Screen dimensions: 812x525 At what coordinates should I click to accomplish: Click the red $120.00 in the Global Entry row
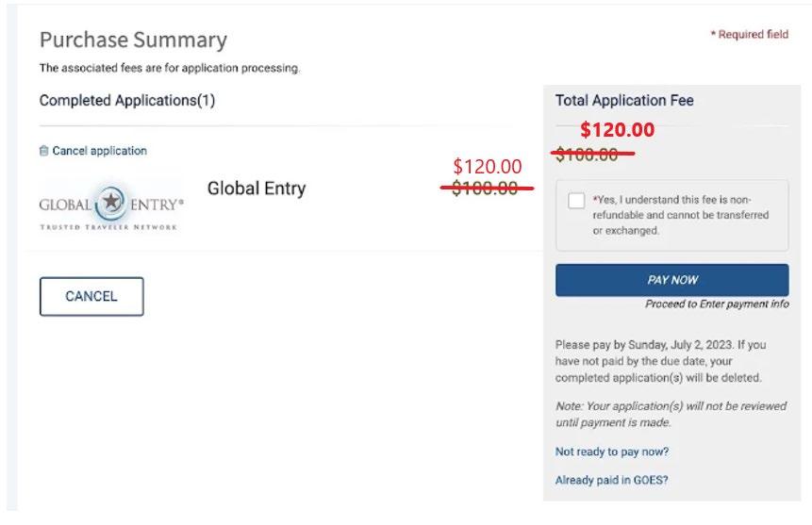tap(487, 167)
